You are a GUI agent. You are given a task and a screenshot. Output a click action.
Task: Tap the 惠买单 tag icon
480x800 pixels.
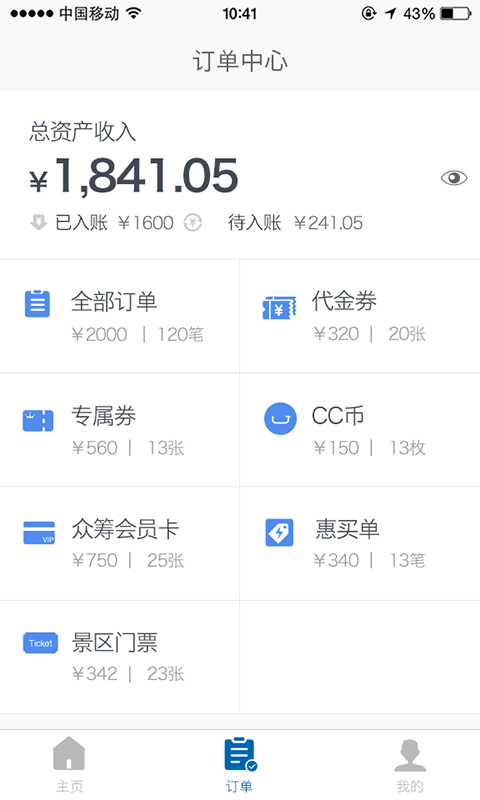pyautogui.click(x=280, y=533)
